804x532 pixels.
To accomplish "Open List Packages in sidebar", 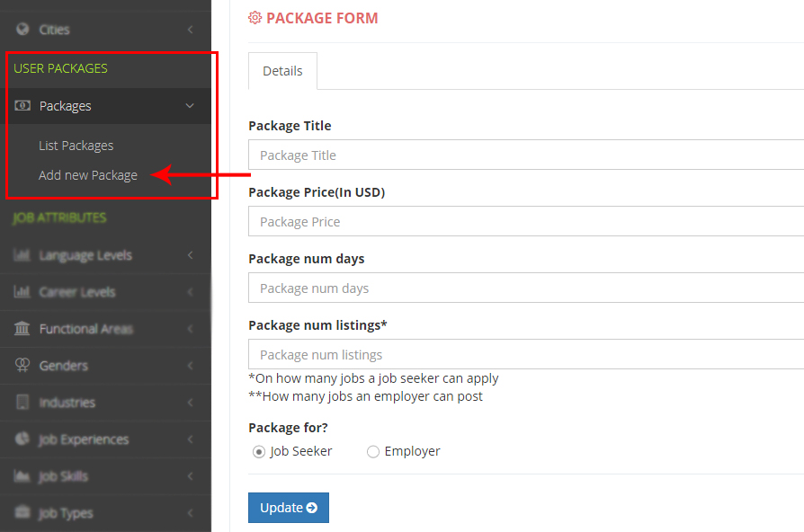I will pos(76,146).
